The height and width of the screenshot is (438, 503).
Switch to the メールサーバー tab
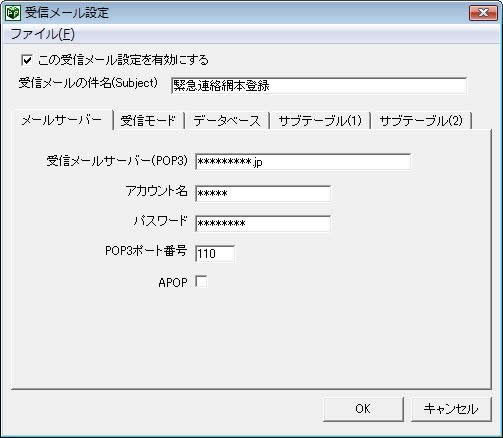[62, 120]
